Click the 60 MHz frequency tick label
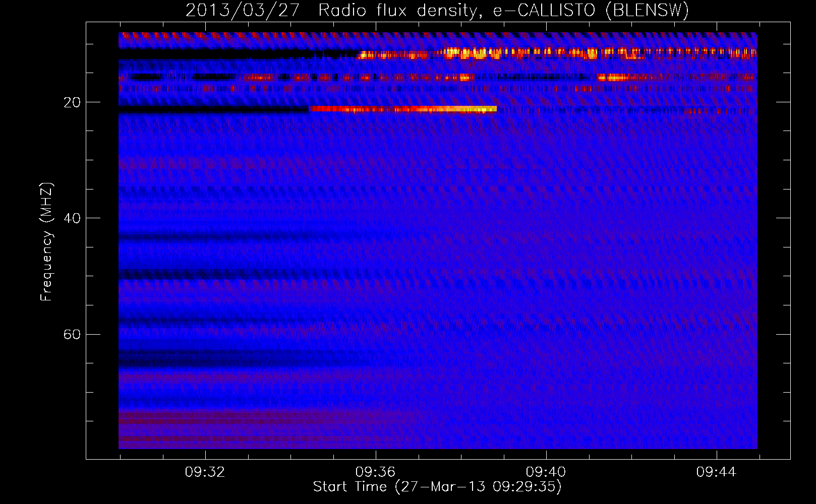The height and width of the screenshot is (504, 816). 72,334
